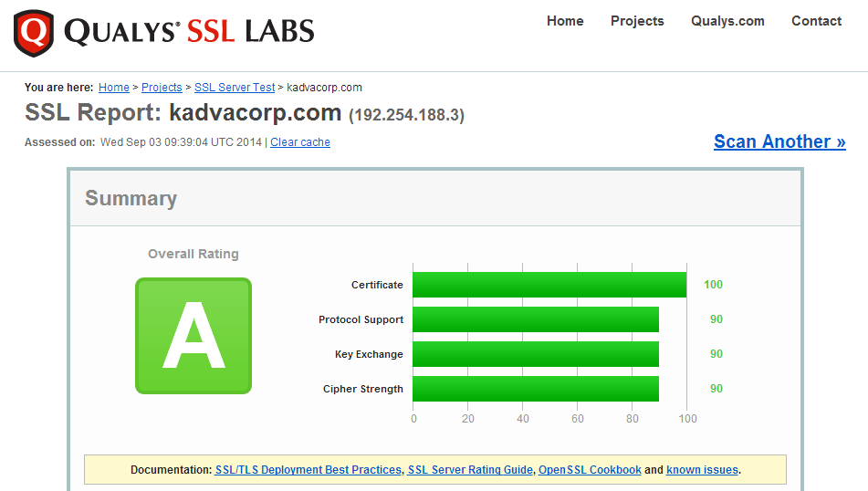The width and height of the screenshot is (868, 491).
Task: Click the Certificate score value 100
Action: 713,285
